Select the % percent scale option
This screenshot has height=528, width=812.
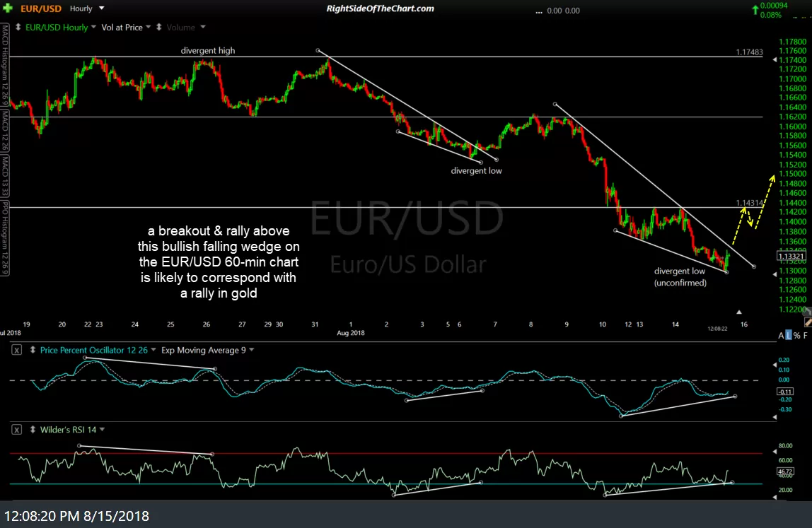point(796,336)
